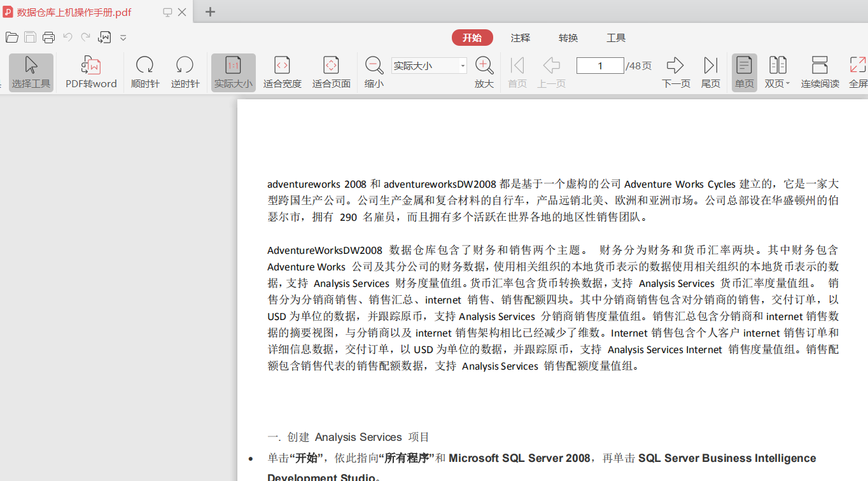The height and width of the screenshot is (481, 868).
Task: Rotate page counterclockwise with 逆时针
Action: [x=185, y=73]
